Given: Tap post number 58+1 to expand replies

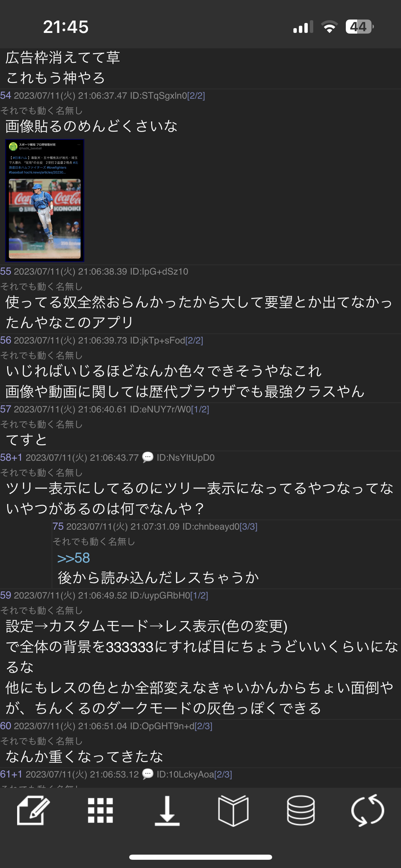Looking at the screenshot, I should (x=11, y=458).
